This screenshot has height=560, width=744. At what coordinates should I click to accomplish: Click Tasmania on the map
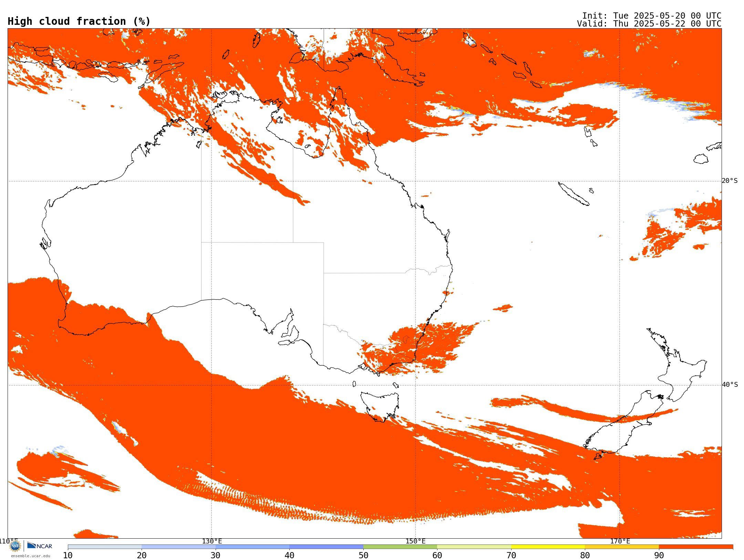pyautogui.click(x=380, y=406)
